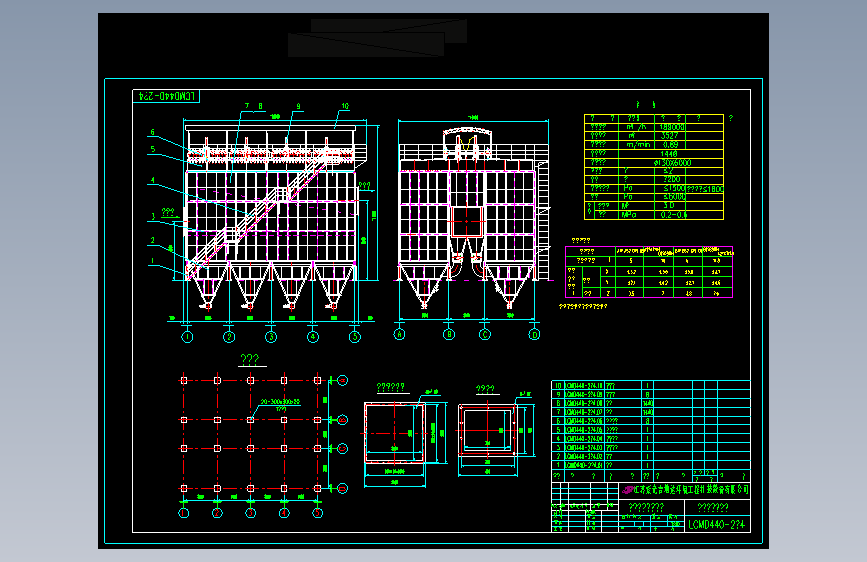Image resolution: width=867 pixels, height=562 pixels.
Task: Select the 7200 value in the parameter table
Action: tap(671, 180)
